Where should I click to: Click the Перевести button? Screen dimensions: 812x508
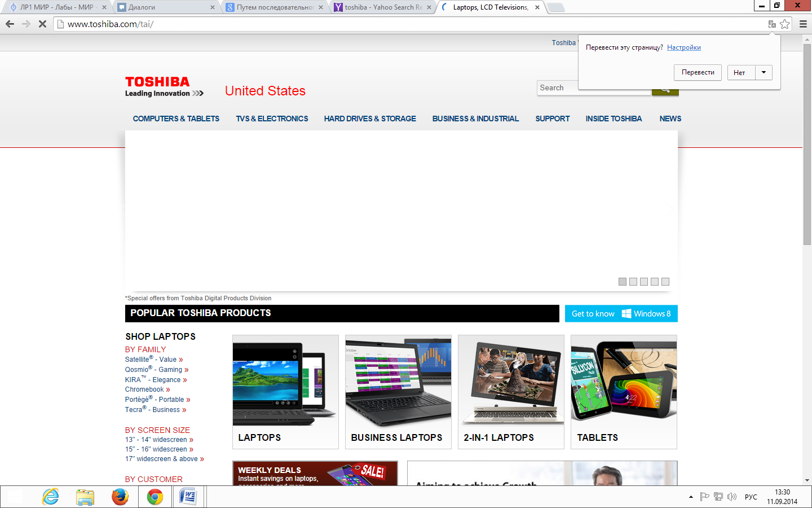698,72
